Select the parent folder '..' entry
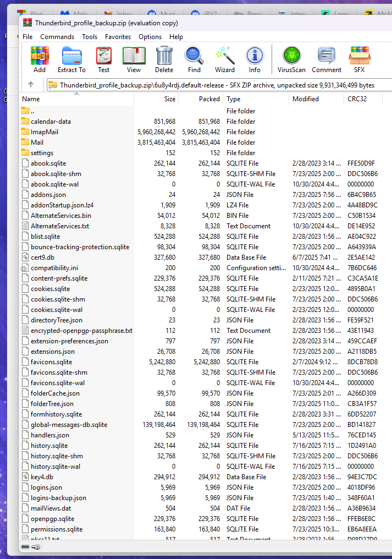The image size is (392, 559). (x=27, y=111)
